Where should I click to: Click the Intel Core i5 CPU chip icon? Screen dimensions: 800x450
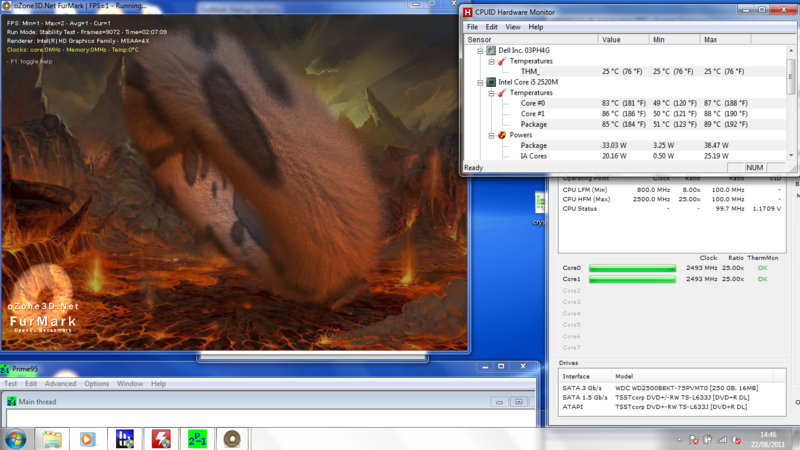[491, 82]
